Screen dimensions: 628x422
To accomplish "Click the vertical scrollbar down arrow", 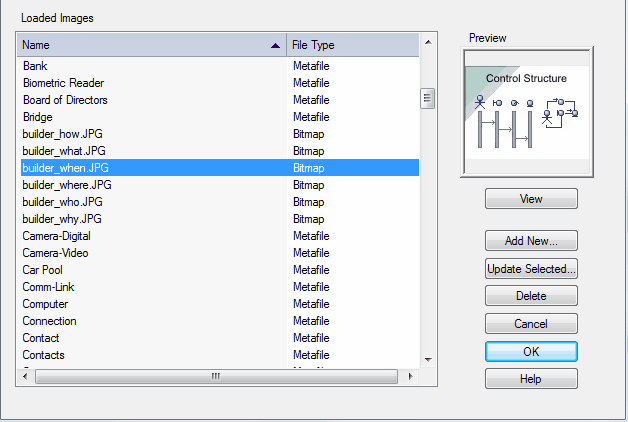I will tap(428, 360).
